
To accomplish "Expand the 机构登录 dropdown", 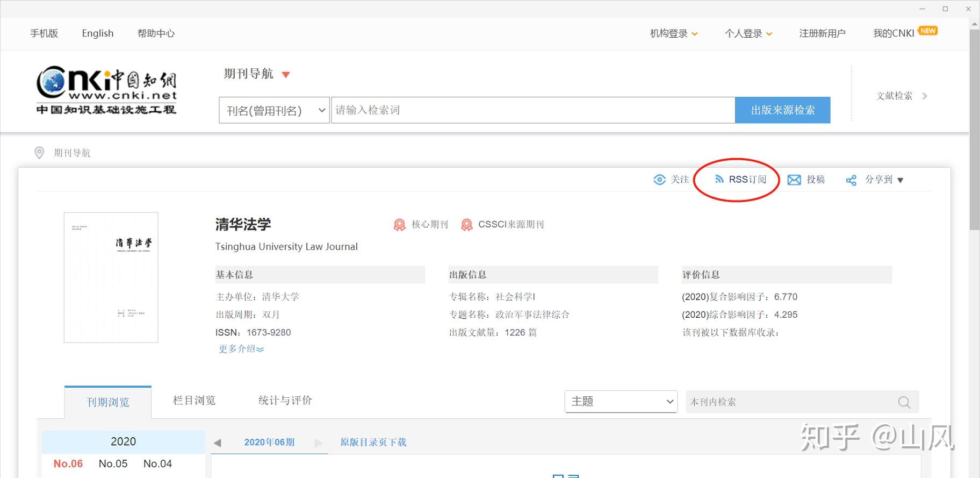I will (695, 34).
